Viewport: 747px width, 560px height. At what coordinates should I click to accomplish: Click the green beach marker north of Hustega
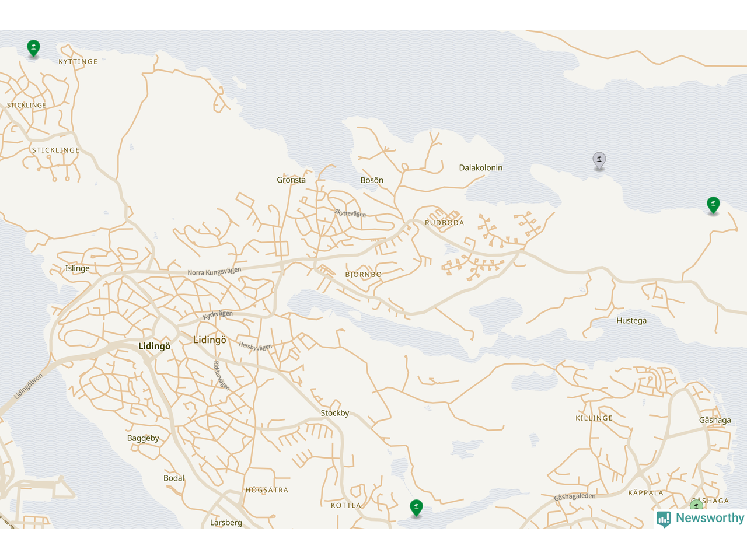(x=713, y=205)
